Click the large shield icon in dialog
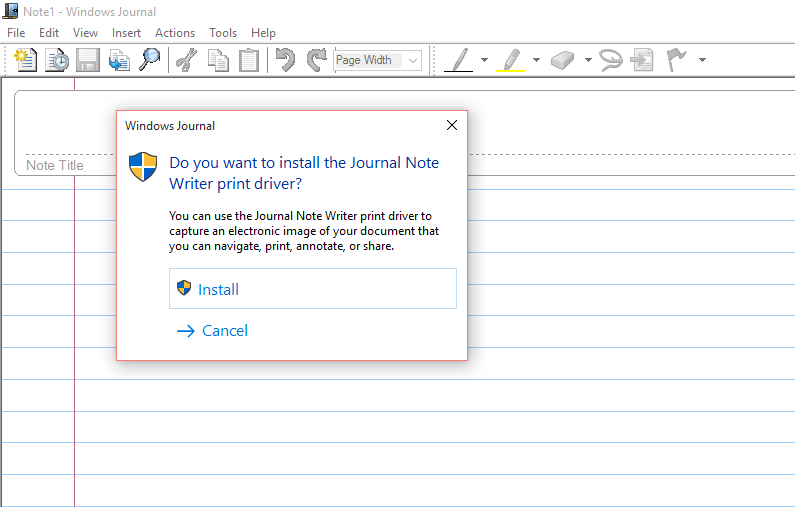The height and width of the screenshot is (507, 795). tap(143, 166)
